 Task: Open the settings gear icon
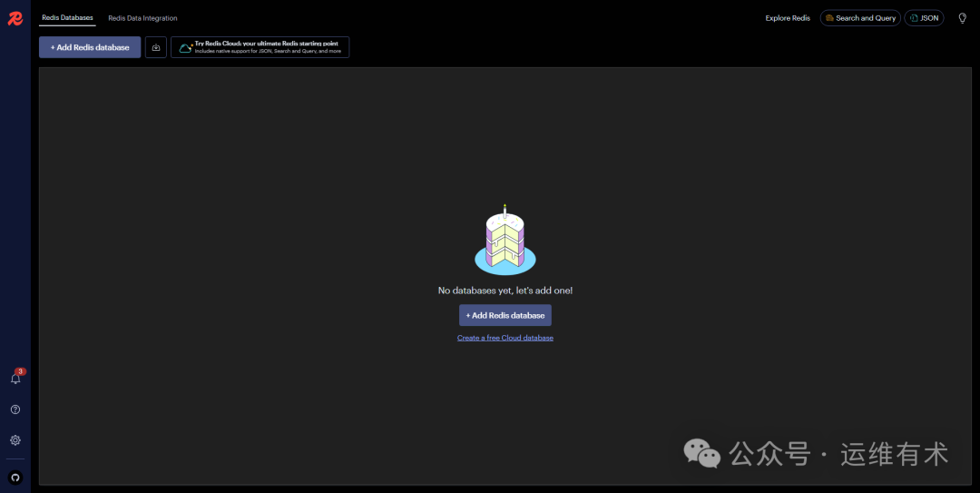(15, 439)
